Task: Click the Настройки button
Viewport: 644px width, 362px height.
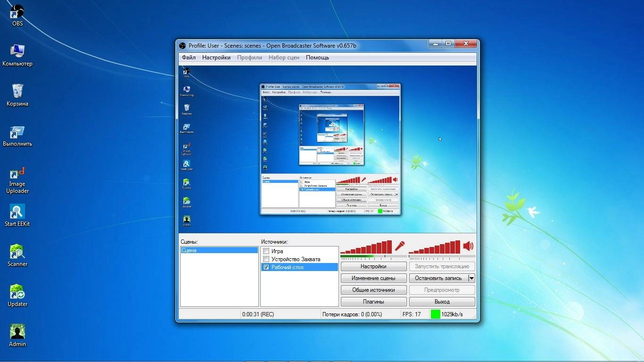Action: click(x=373, y=266)
